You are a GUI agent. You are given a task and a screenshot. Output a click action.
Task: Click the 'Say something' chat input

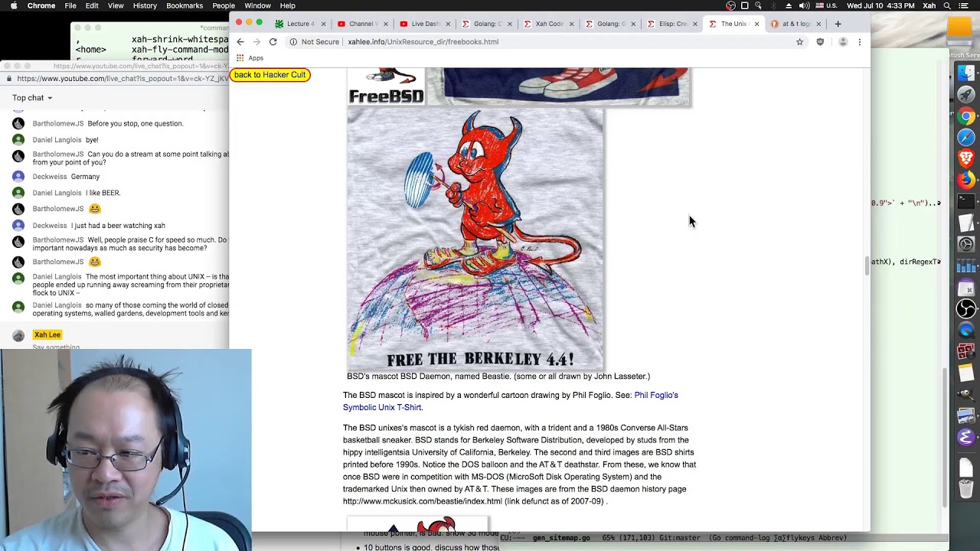click(56, 347)
